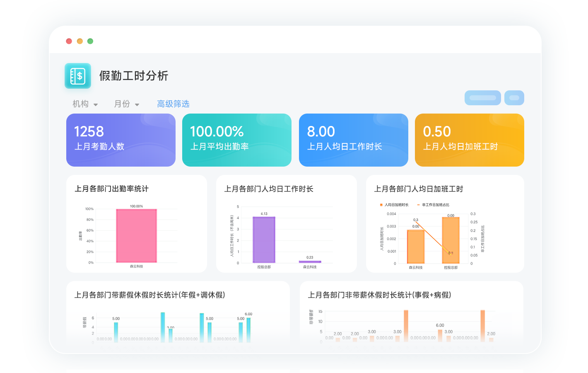
Task: Click the 假勤工时分析 ledger app icon
Action: click(78, 76)
